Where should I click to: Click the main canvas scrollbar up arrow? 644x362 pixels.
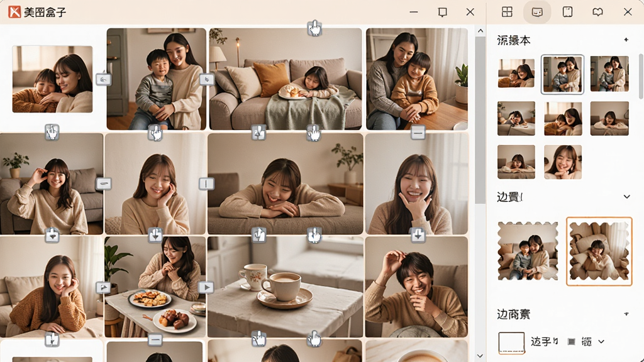click(x=480, y=31)
